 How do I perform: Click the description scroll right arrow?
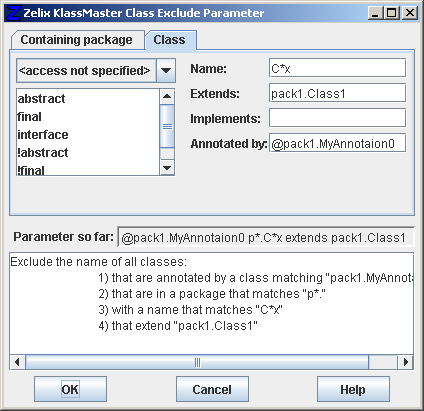click(406, 362)
